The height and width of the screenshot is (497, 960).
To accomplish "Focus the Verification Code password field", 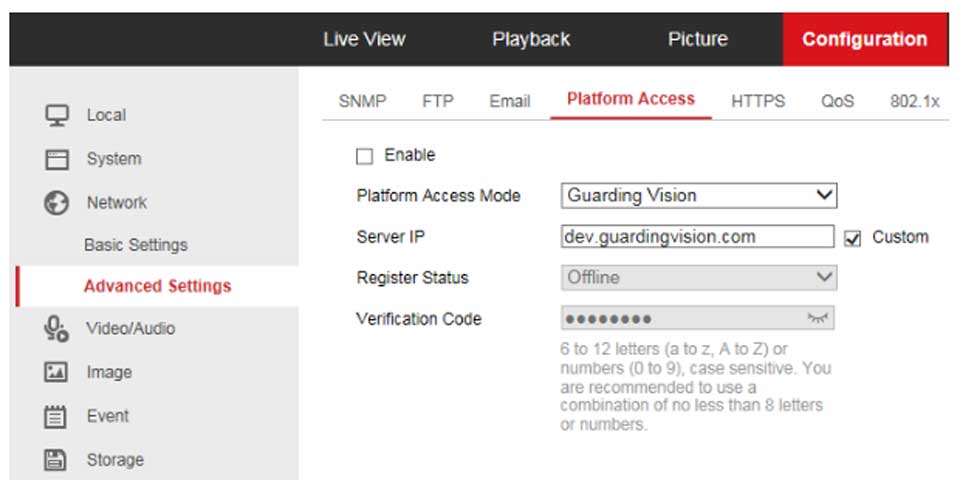I will 682,319.
